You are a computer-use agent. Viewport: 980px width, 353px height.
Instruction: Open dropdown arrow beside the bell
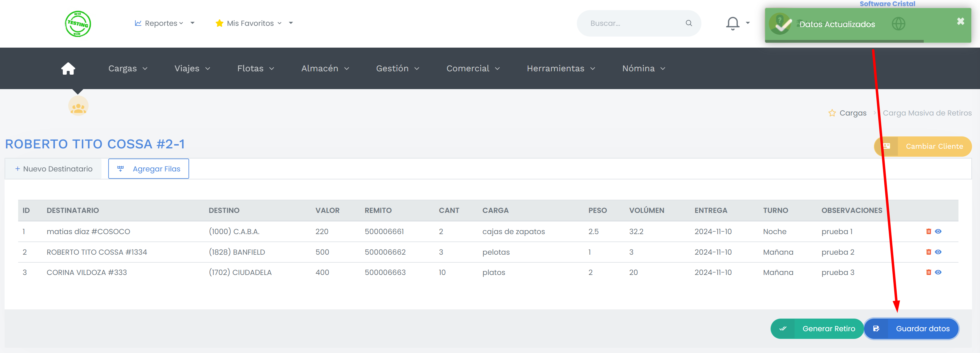point(748,23)
